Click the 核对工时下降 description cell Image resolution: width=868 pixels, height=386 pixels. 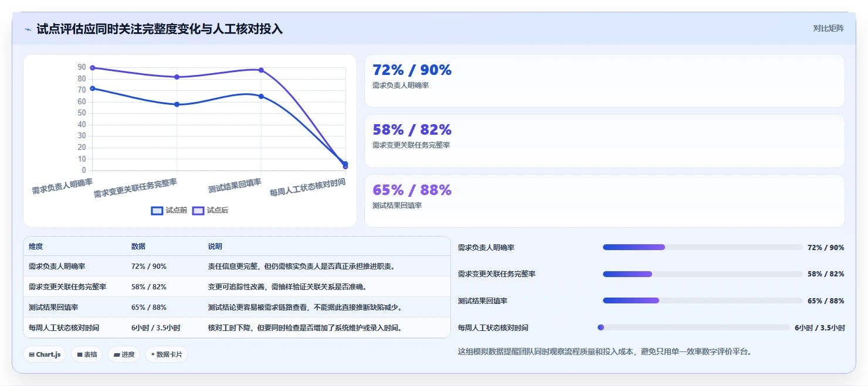[x=306, y=327]
